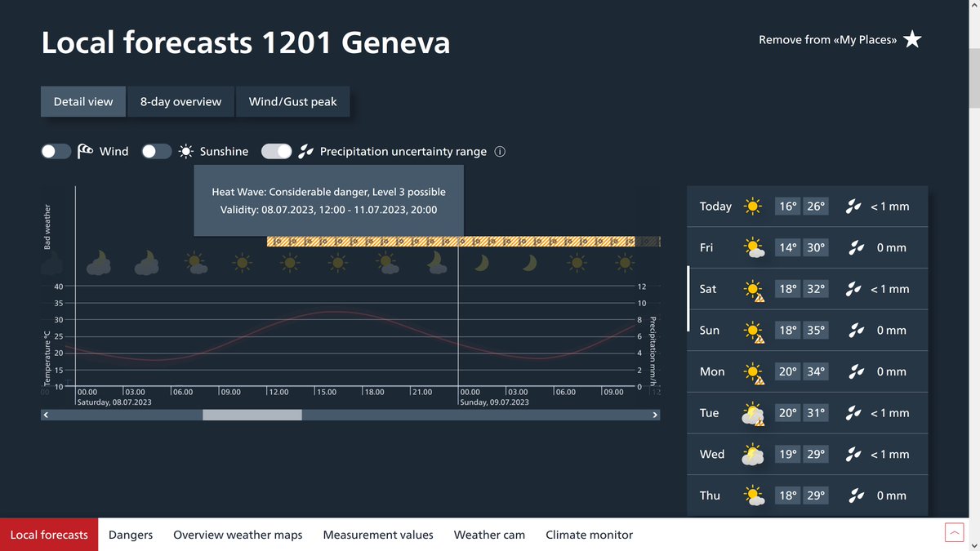Select the Thu forecast row
This screenshot has height=551, width=980.
808,495
